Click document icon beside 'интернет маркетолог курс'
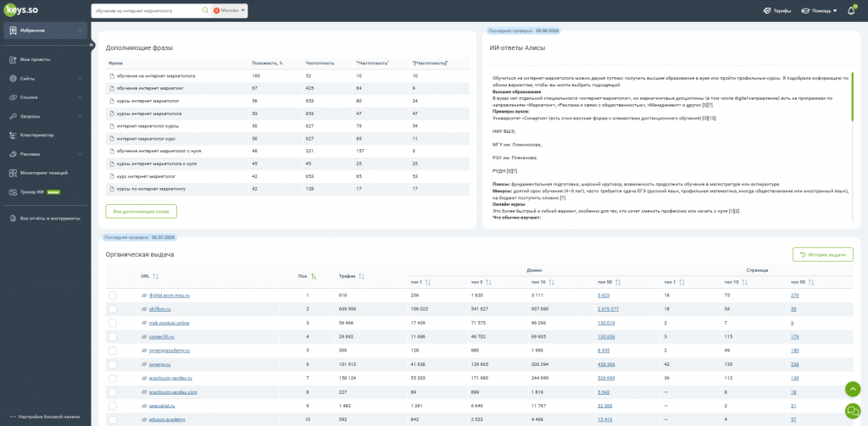868x426 pixels. 111,138
